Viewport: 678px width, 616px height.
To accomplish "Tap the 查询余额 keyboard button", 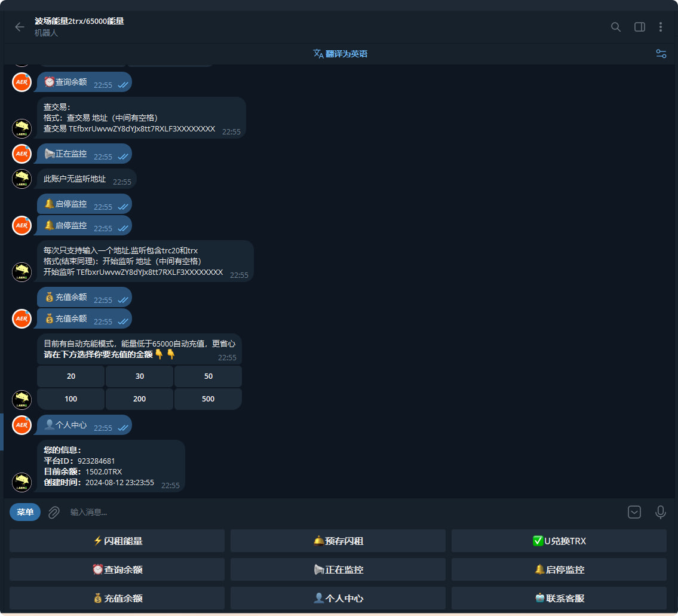I will pyautogui.click(x=117, y=569).
